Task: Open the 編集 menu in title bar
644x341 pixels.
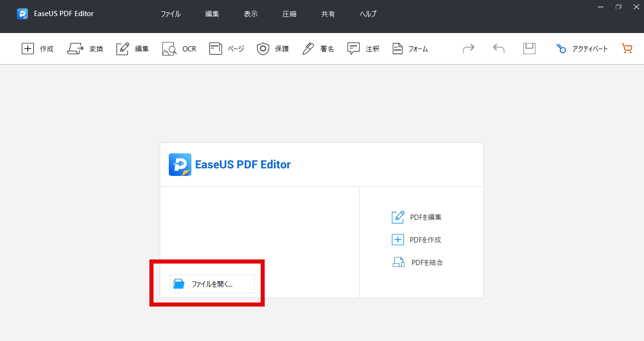Action: 212,14
